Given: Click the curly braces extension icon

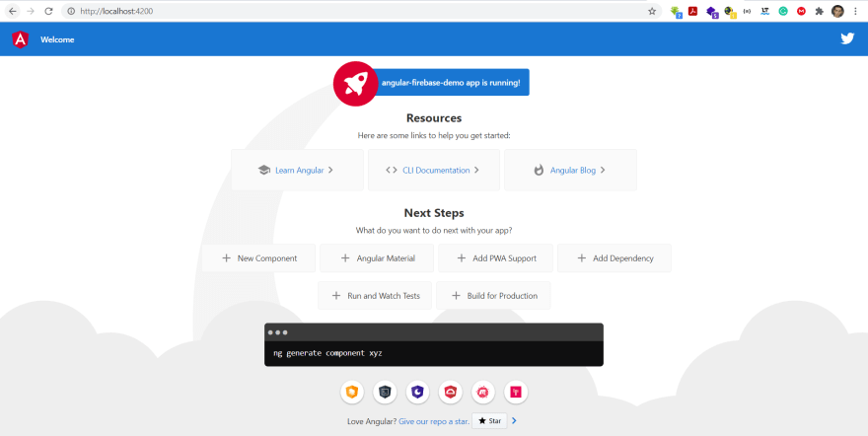Looking at the screenshot, I should pyautogui.click(x=747, y=11).
